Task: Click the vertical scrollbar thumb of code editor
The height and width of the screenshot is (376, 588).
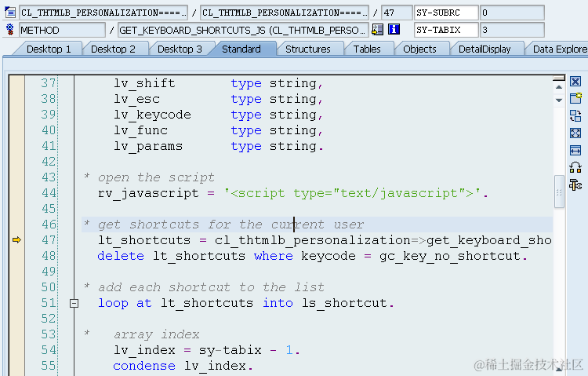Action: click(559, 192)
